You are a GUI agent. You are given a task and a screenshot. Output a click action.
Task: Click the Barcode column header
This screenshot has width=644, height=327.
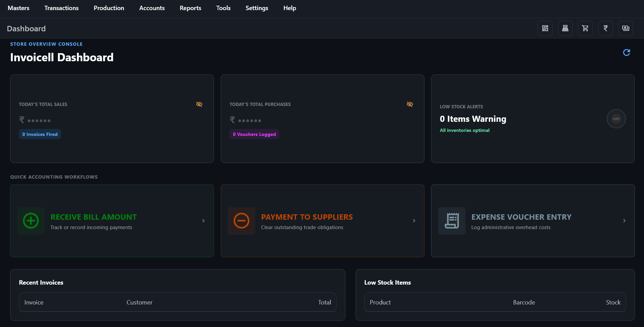click(524, 302)
